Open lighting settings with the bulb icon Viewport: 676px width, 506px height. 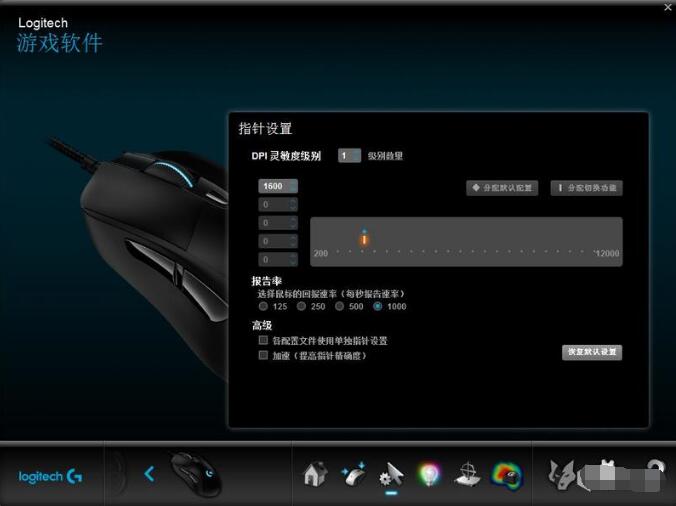429,475
